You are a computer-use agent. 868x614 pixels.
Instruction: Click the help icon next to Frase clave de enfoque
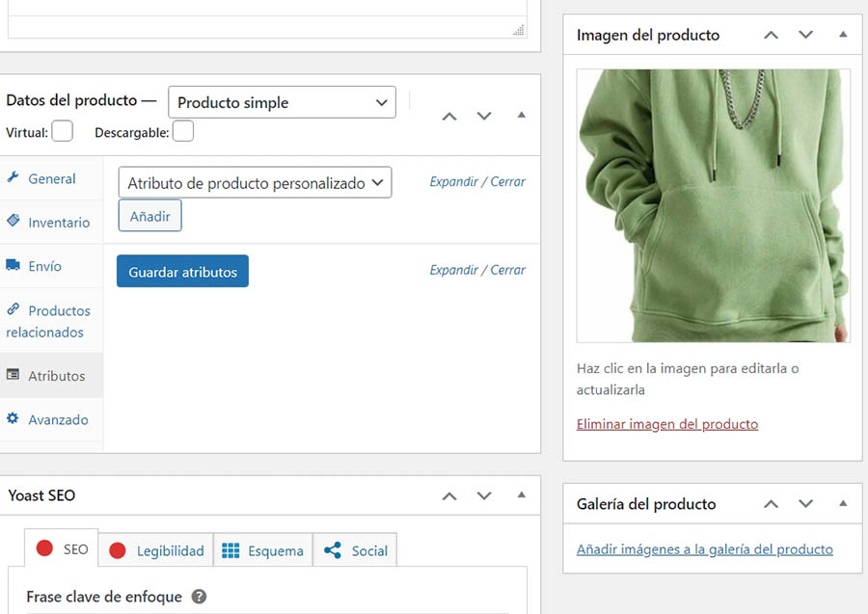pos(200,597)
